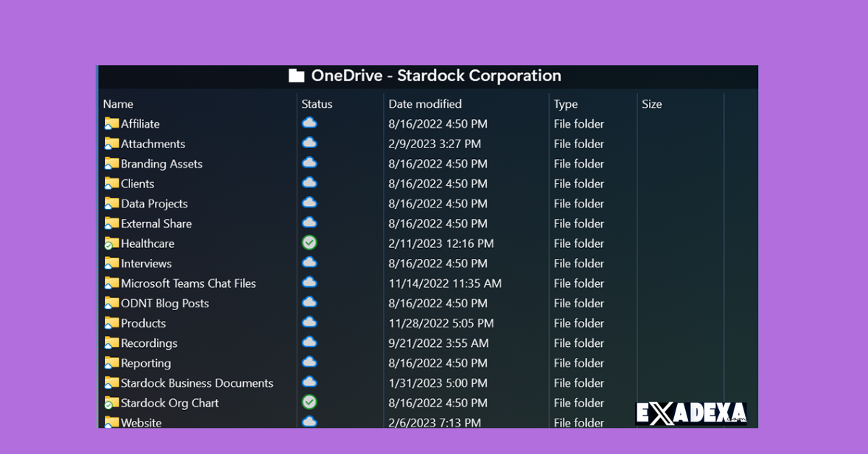
Task: Click the cloud icon next to ODNT Blog Posts
Action: click(x=310, y=303)
